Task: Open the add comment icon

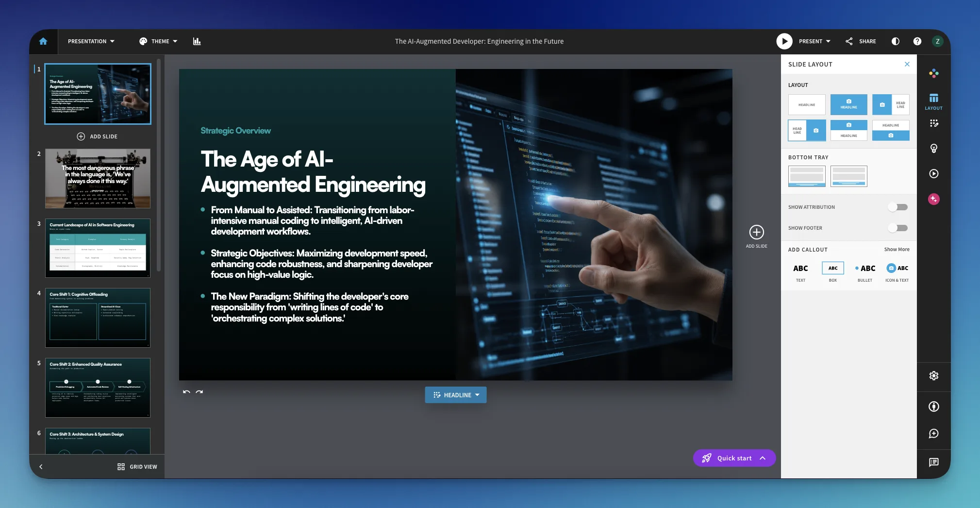Action: (933, 434)
